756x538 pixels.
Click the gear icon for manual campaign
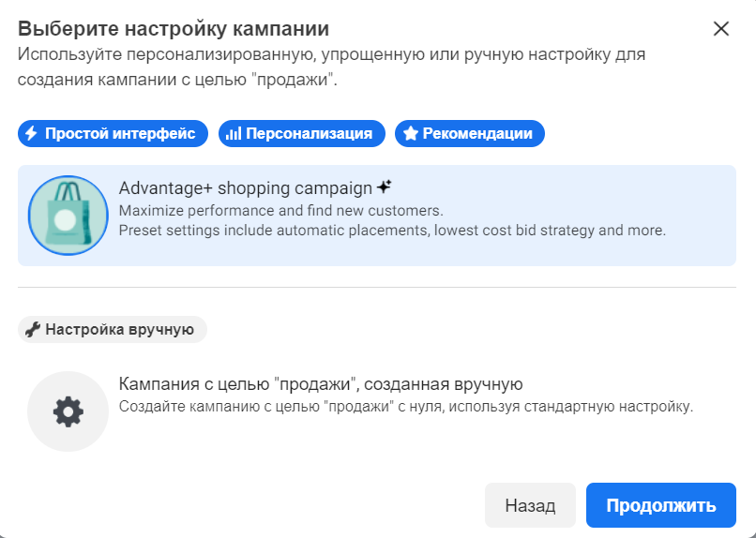click(x=68, y=411)
